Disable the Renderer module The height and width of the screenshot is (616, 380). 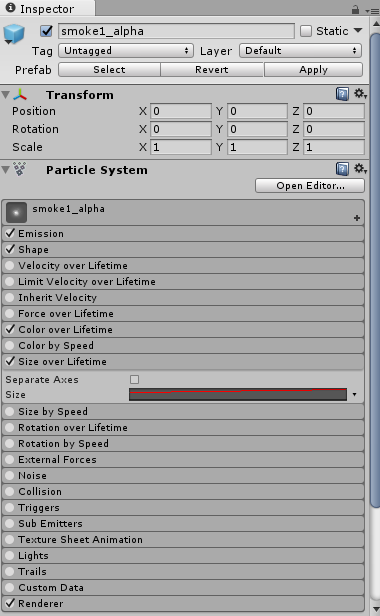tap(10, 603)
